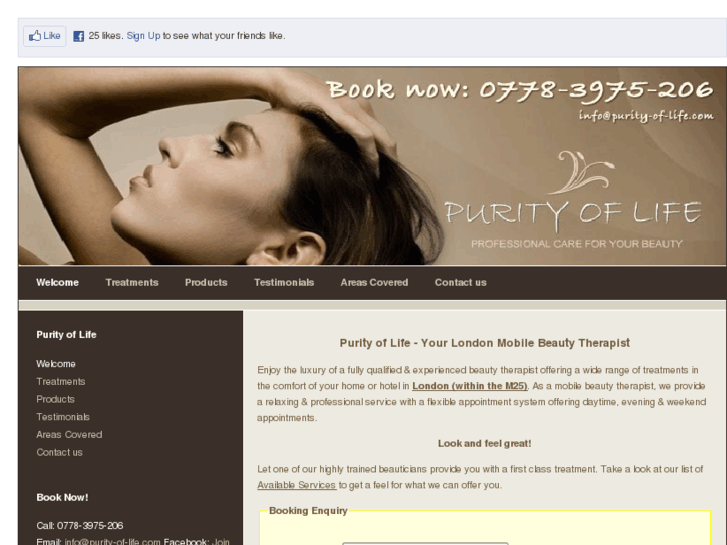This screenshot has height=545, width=727.
Task: Click Contact us in the left sidebar
Action: pos(59,452)
